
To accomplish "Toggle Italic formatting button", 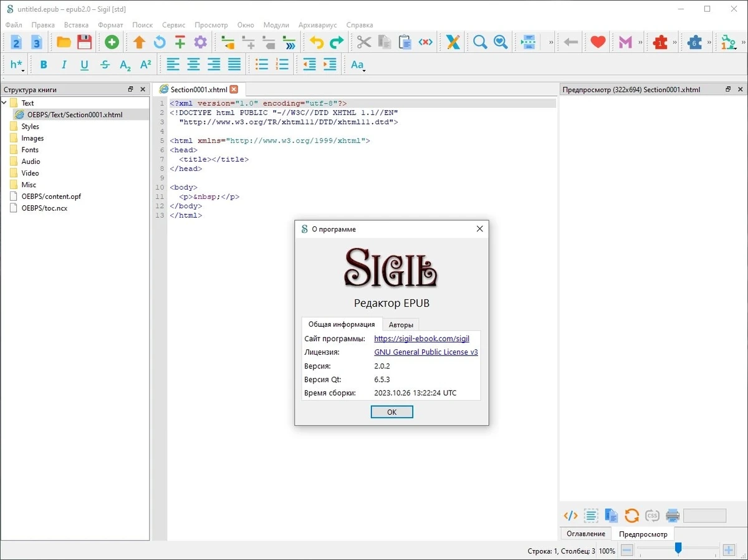I will (x=64, y=64).
